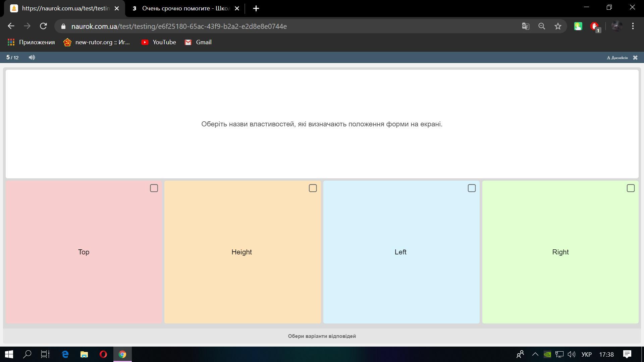The image size is (644, 362).
Task: Check the Right answer checkbox
Action: tap(631, 188)
